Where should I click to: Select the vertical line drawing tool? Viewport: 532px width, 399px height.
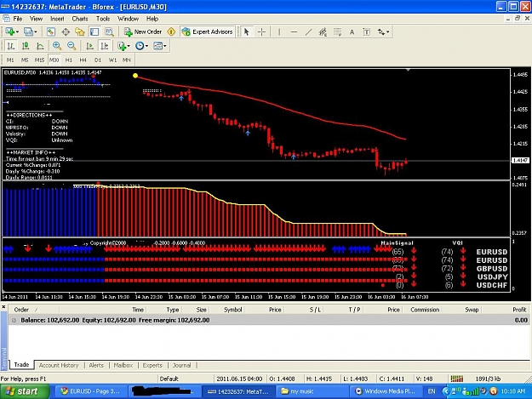[279, 31]
